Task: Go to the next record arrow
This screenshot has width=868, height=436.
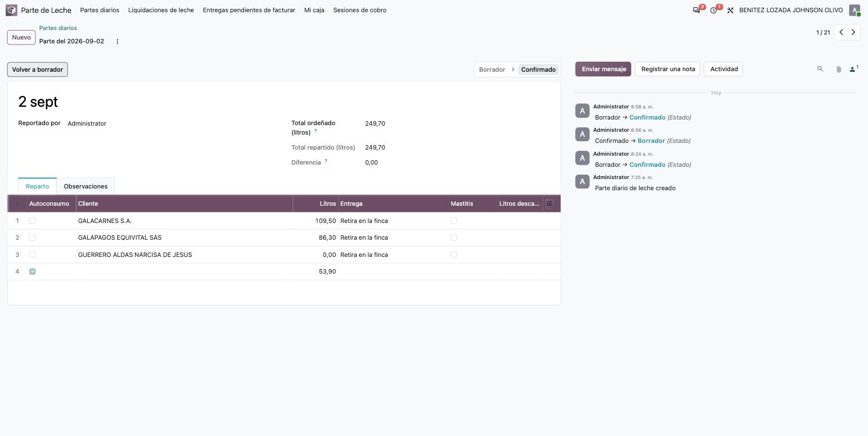Action: click(854, 32)
